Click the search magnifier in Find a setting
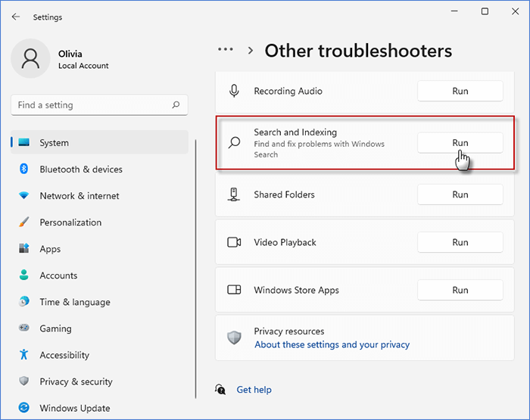Screen dimensions: 530x420 pos(176,105)
